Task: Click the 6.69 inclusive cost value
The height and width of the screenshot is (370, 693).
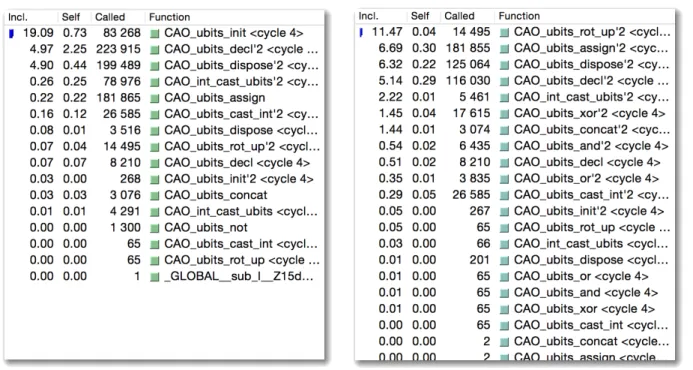Action: [390, 49]
